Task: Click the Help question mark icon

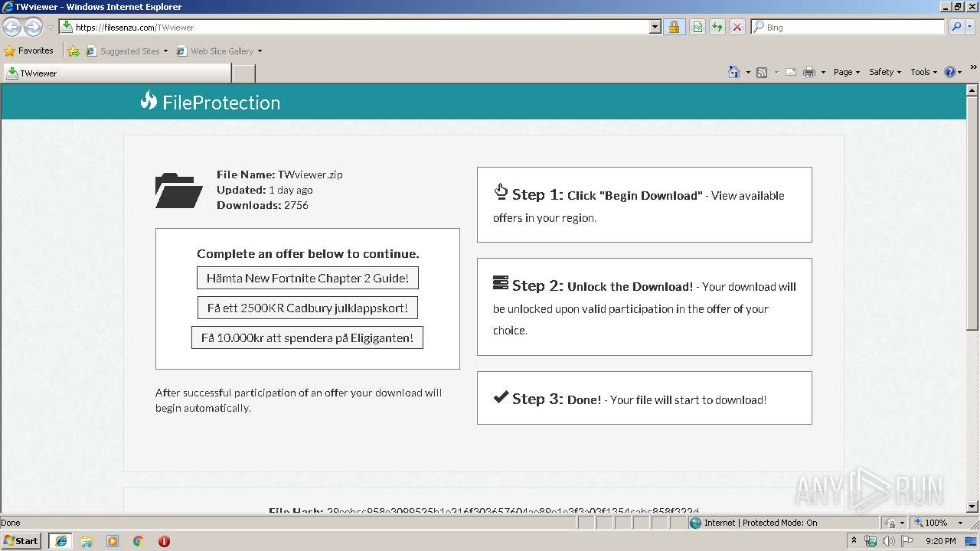Action: (x=950, y=72)
